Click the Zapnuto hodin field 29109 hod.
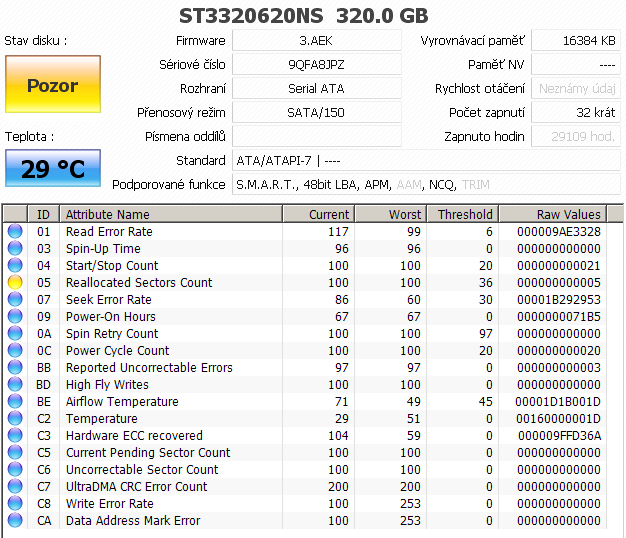Viewport: 626px width, 538px height. click(576, 136)
